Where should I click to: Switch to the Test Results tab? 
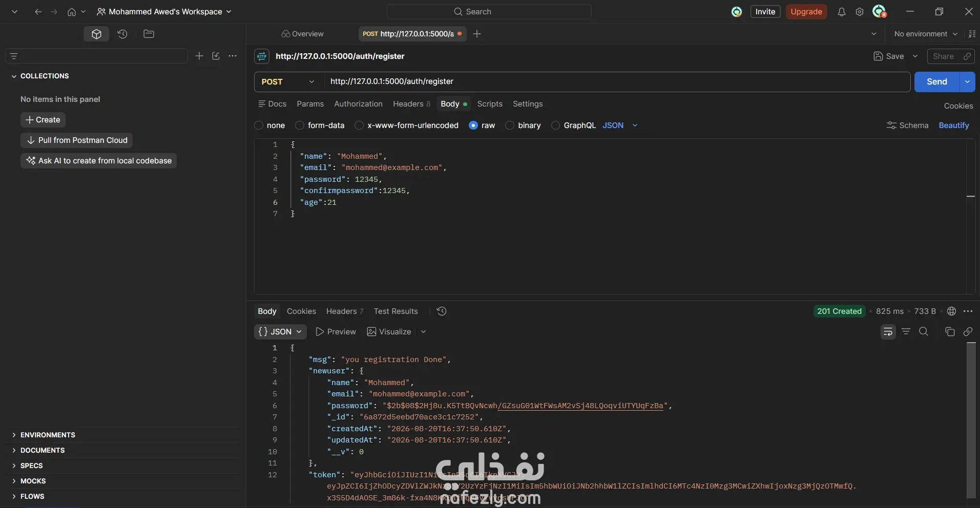(395, 311)
